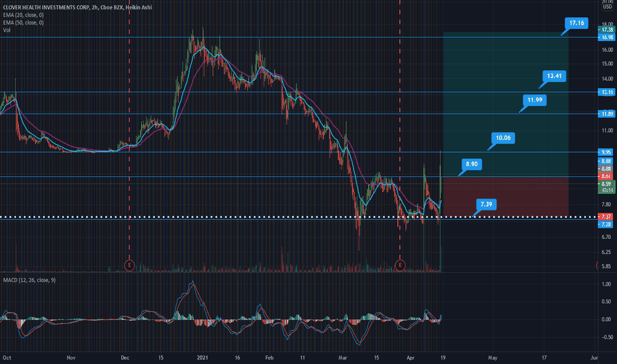Screen dimensions: 617x364
Task: Click the MACD 0.00 scale label
Action: tap(606, 320)
